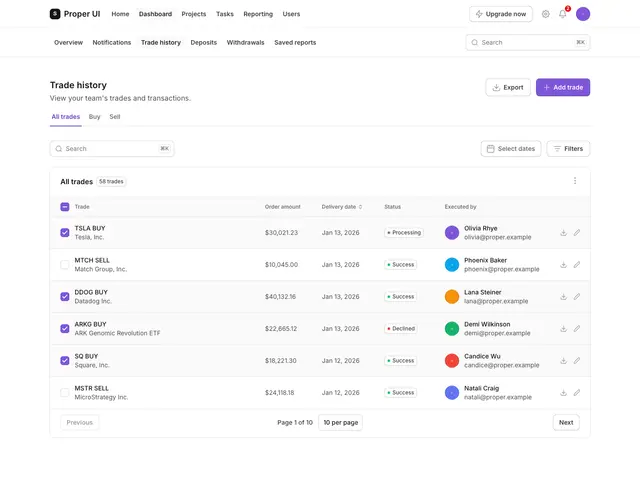
Task: Click the Order amount column header
Action: [x=282, y=207]
